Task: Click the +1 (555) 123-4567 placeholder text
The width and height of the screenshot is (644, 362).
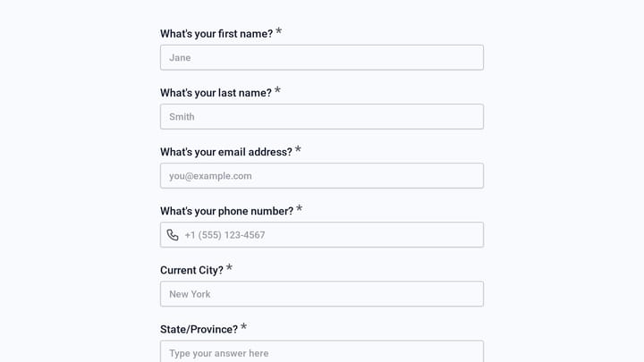Action: 225,235
